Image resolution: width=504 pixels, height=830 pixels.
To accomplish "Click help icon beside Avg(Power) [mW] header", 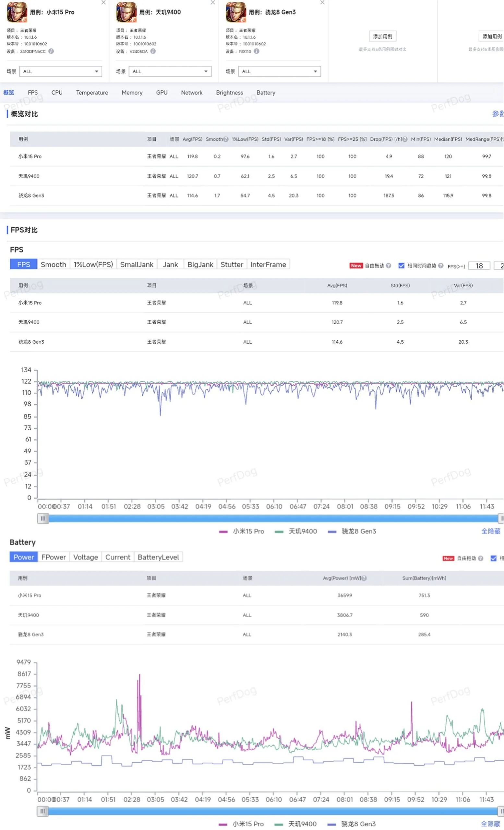I will coord(364,578).
